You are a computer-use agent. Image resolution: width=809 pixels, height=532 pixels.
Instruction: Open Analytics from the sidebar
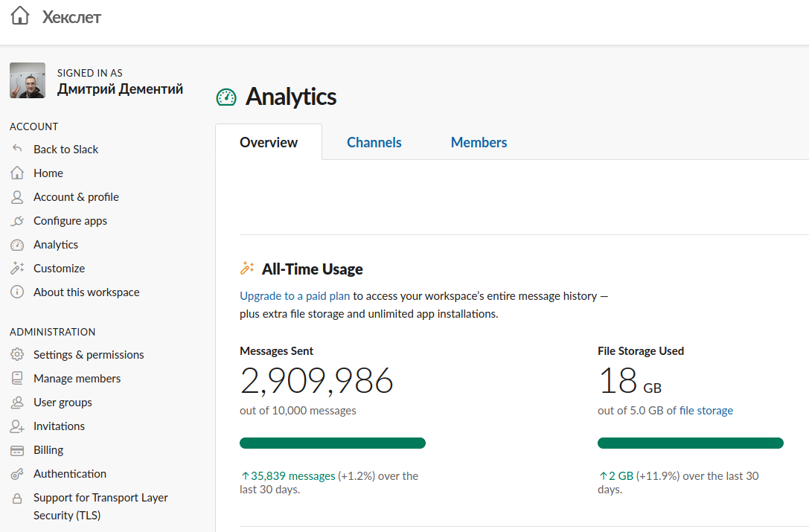tap(56, 245)
